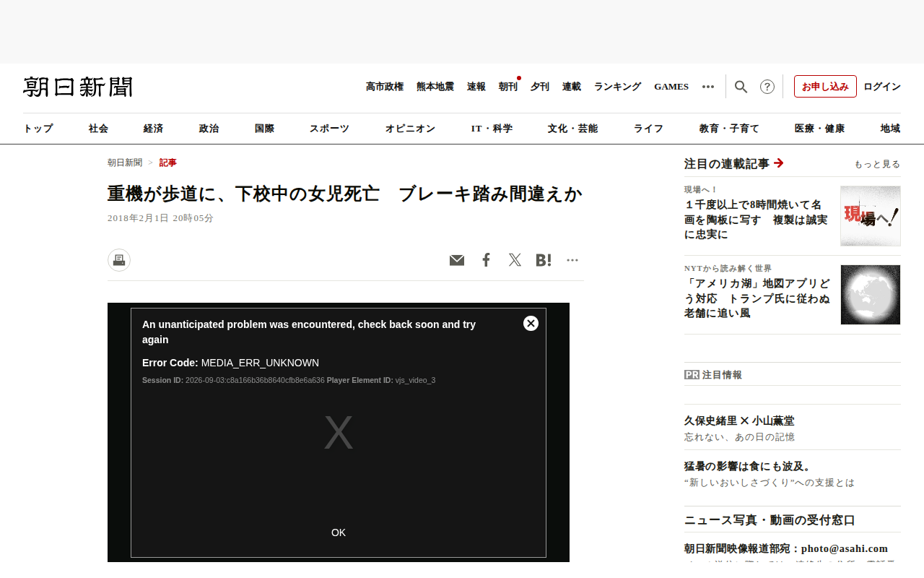Confirm error with OK button
The height and width of the screenshot is (578, 924).
point(339,532)
